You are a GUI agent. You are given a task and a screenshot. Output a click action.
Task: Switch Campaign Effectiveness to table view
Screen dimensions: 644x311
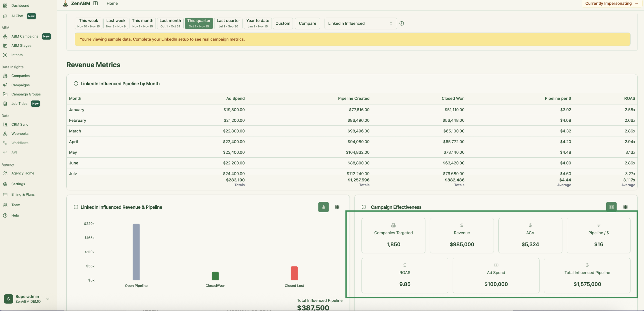click(625, 207)
